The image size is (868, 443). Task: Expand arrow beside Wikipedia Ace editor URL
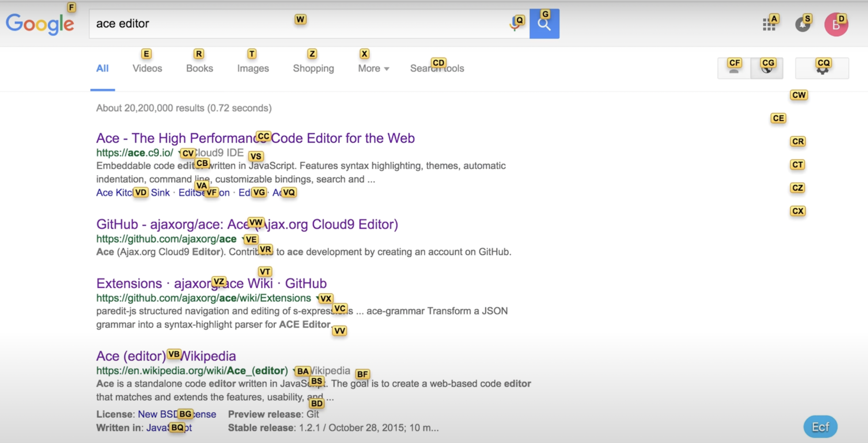(x=294, y=371)
